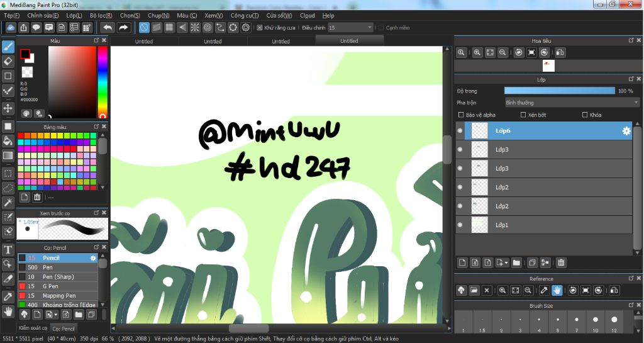Switch to the first Untitled tab
This screenshot has width=644, height=343.
144,41
